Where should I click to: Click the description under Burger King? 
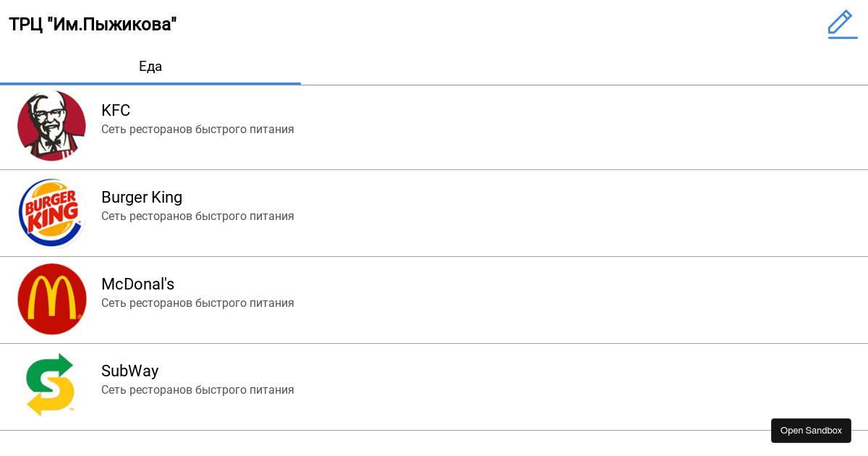197,216
